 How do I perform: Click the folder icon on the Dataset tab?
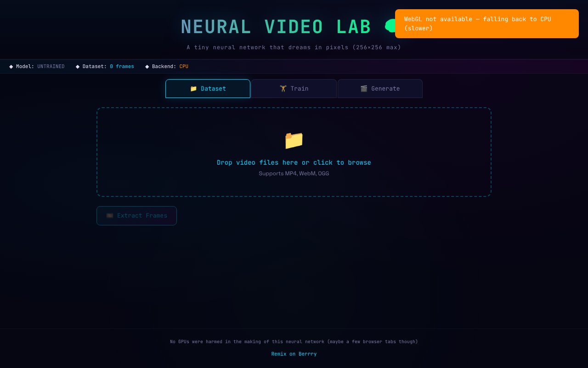193,88
